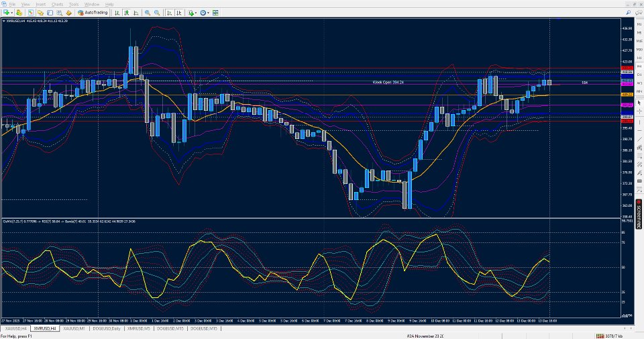
Task: Expand the Indicators dropdown arrow
Action: click(196, 13)
